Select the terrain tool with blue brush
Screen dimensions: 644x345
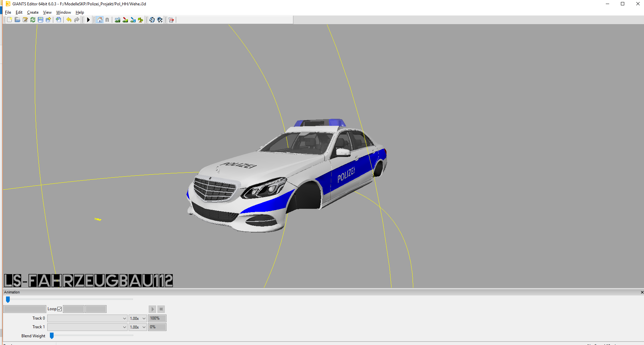pyautogui.click(x=133, y=20)
